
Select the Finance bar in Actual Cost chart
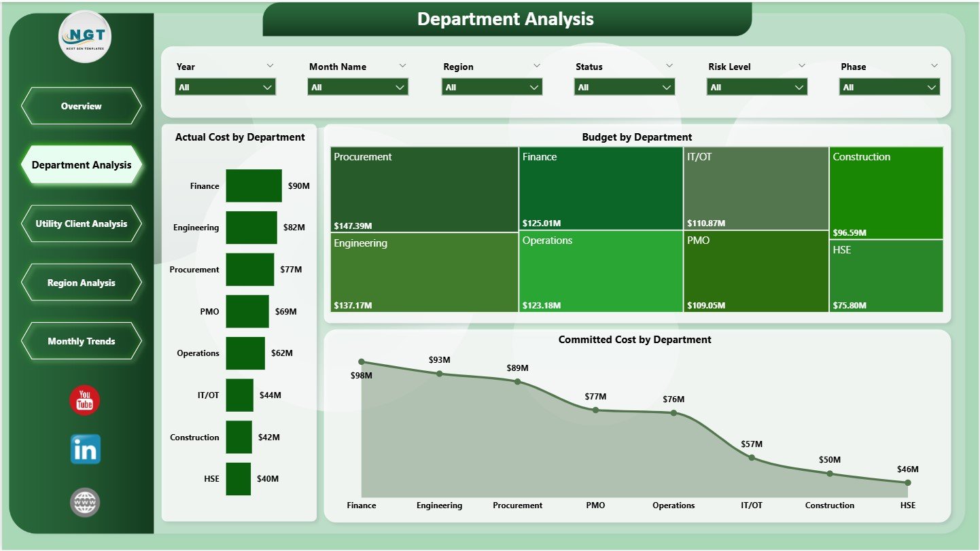pos(253,185)
